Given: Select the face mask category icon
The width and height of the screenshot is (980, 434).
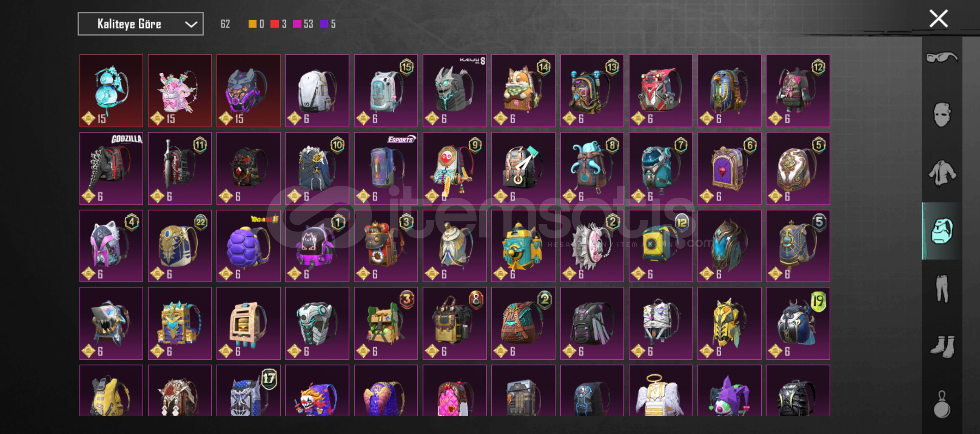Looking at the screenshot, I should (x=941, y=115).
